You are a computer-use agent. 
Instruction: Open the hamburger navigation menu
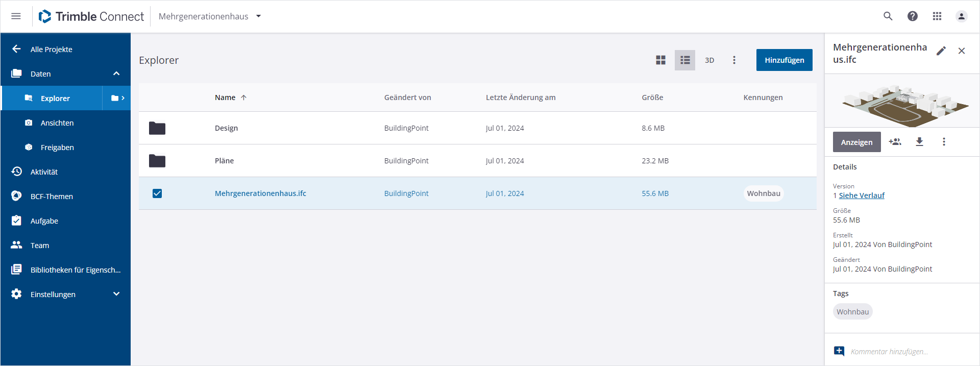[x=16, y=16]
